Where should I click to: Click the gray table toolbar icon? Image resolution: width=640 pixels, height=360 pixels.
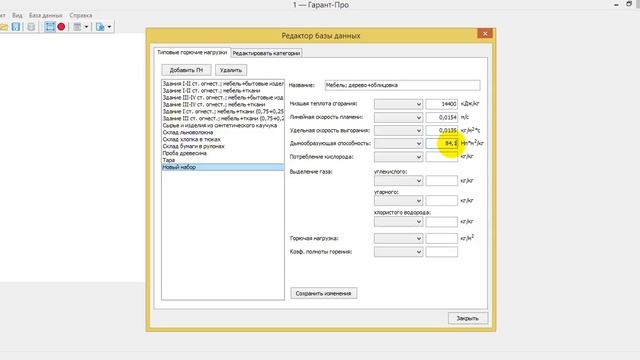click(77, 27)
